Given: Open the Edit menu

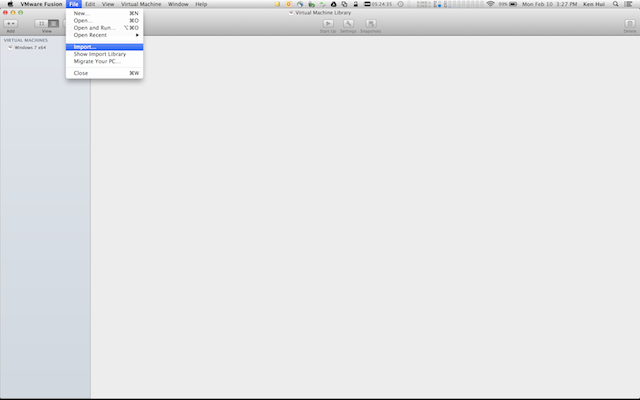Looking at the screenshot, I should point(90,4).
